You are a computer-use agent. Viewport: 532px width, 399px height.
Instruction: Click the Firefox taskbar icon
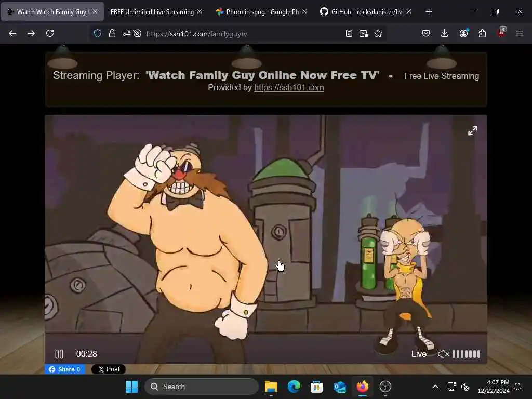362,387
